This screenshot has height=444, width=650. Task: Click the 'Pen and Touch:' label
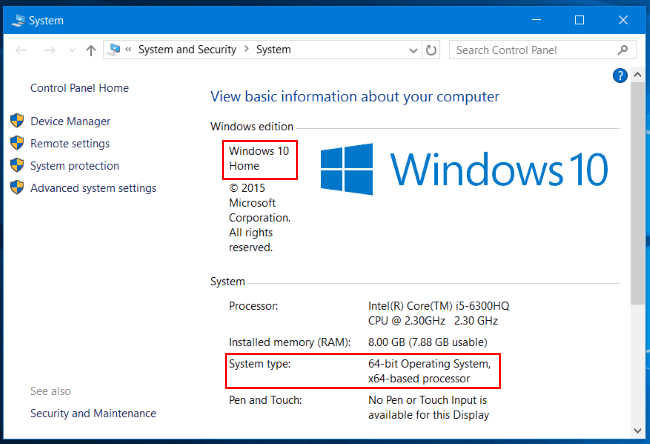[265, 400]
